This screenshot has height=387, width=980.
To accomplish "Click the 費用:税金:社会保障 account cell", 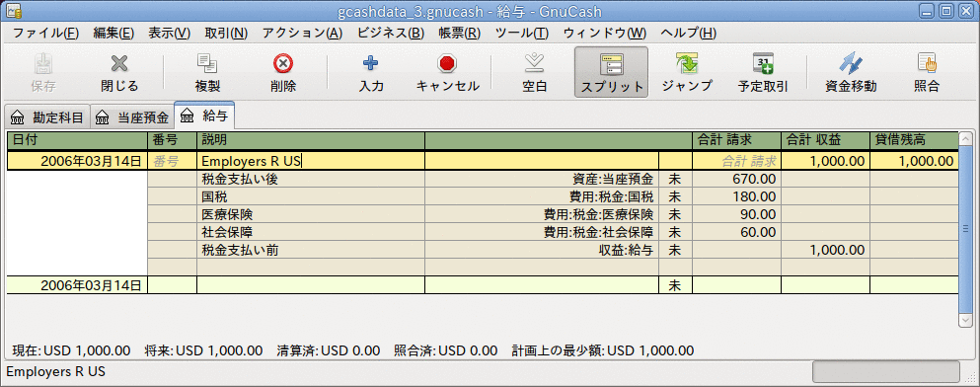I will (541, 232).
